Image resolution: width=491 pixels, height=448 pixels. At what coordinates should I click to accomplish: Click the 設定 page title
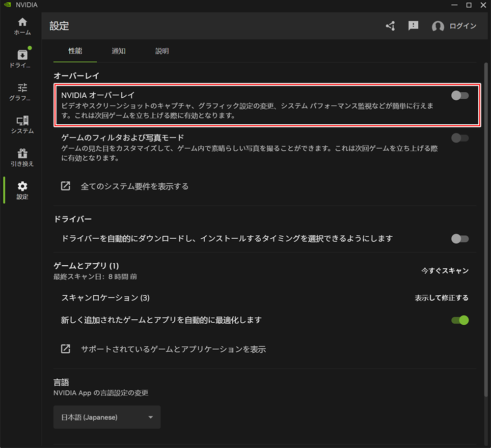pyautogui.click(x=59, y=26)
